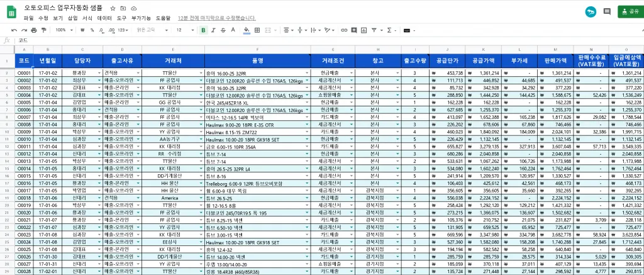Move document to a folder

123,8
